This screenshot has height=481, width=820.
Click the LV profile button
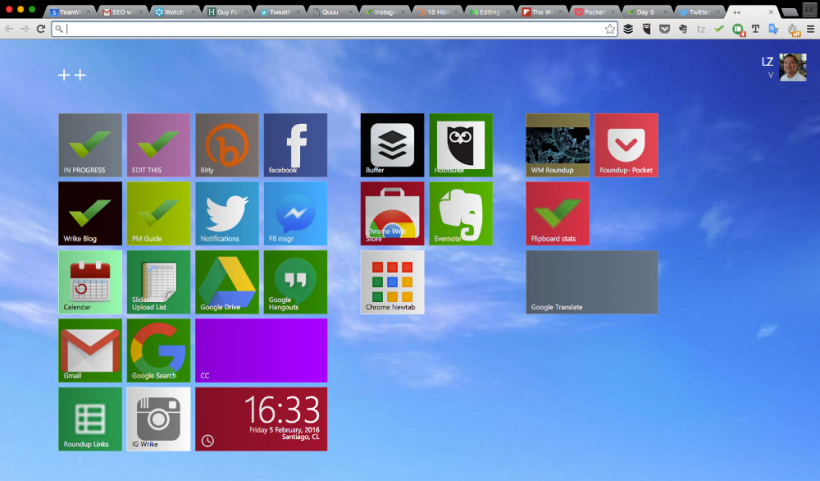point(810,9)
